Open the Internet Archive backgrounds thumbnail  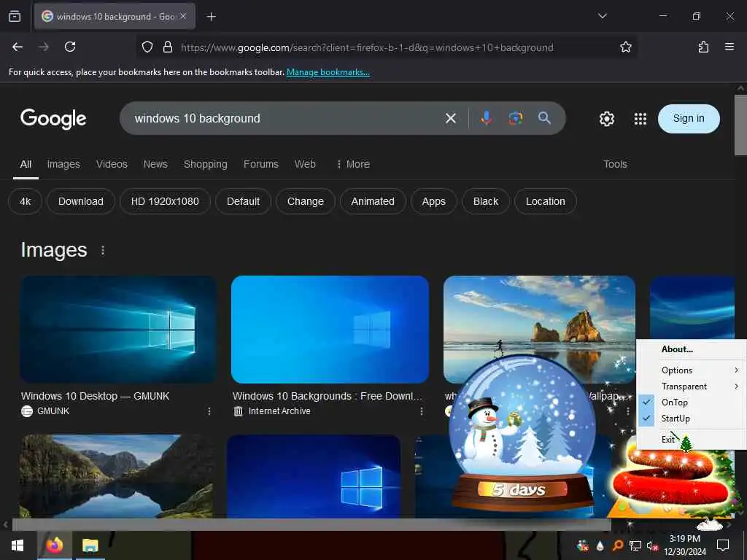coord(330,330)
